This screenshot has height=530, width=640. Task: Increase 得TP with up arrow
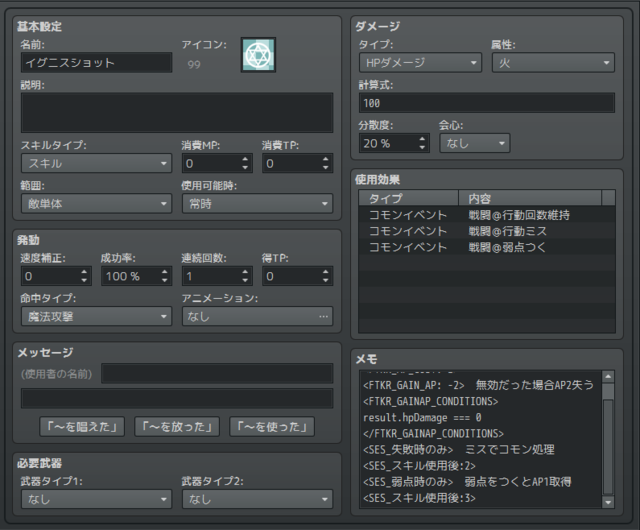(x=325, y=272)
